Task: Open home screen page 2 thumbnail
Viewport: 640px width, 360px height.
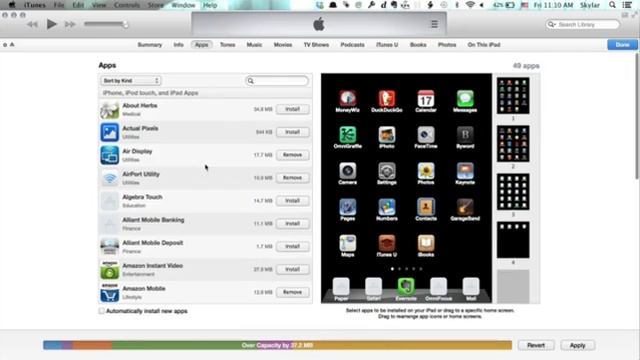Action: [513, 144]
